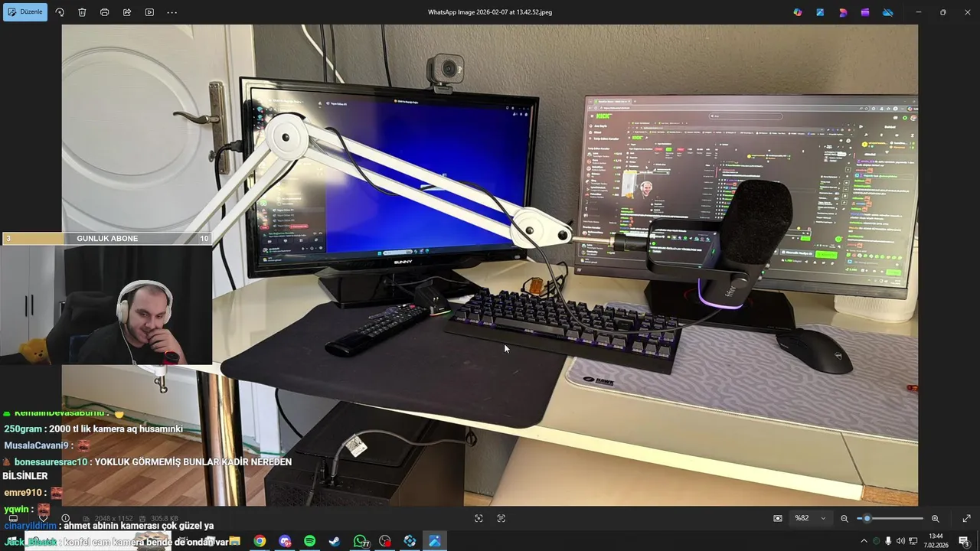Click the streamer webcam overlay thumbnail

pos(106,305)
